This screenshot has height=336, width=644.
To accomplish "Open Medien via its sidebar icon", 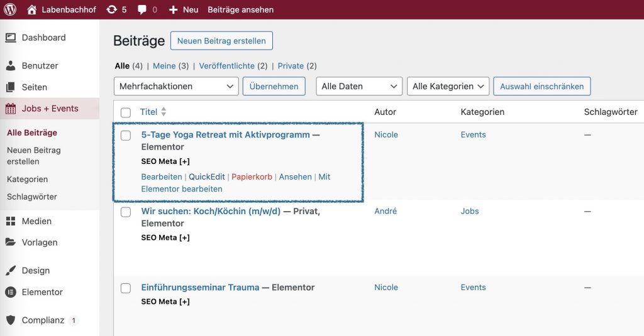I will tap(11, 221).
